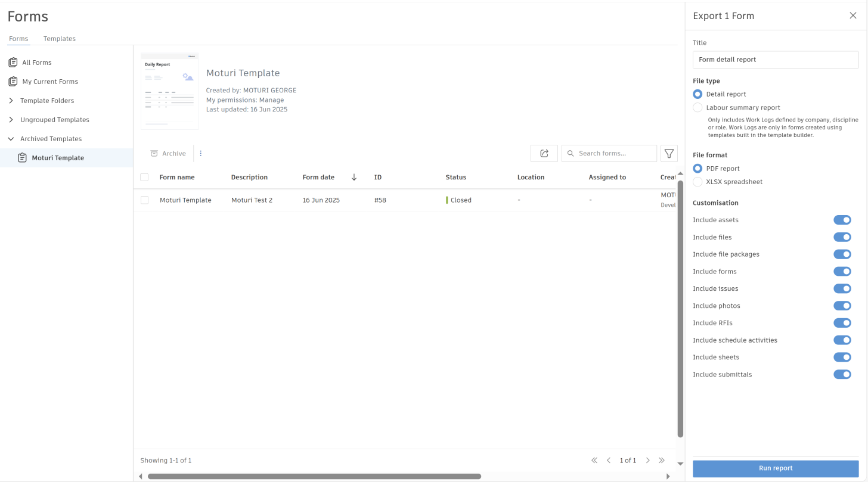
Task: Click the My Current Forms icon
Action: [x=13, y=82]
